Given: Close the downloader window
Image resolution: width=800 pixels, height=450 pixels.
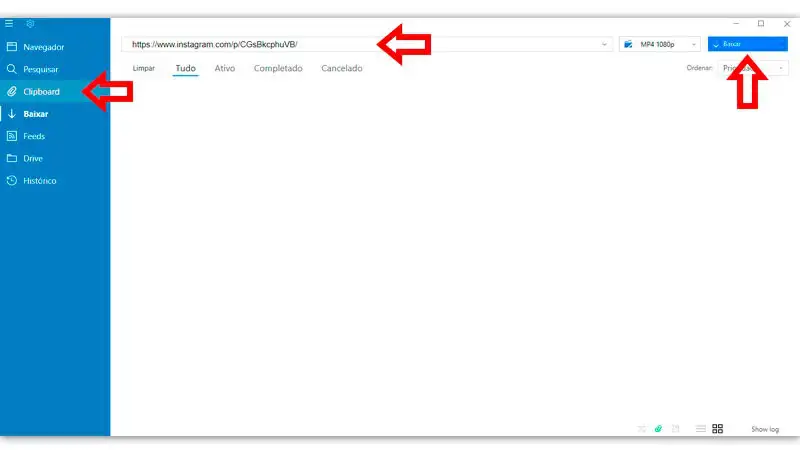Looking at the screenshot, I should 787,23.
